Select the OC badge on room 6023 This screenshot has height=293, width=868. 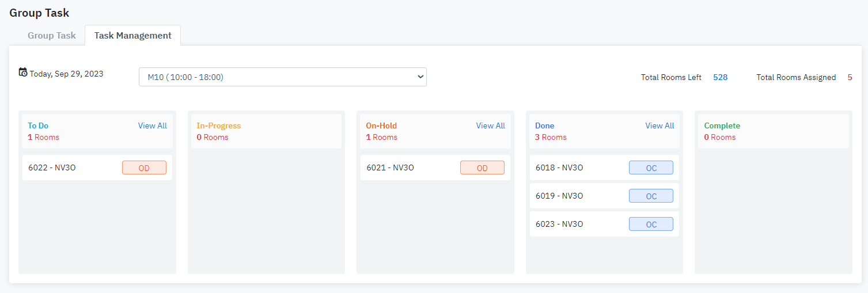[651, 224]
